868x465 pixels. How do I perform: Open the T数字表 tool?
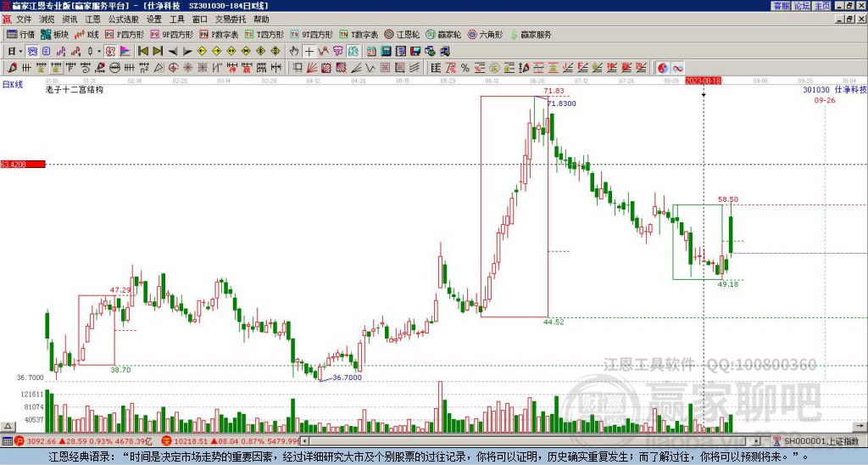pos(359,34)
